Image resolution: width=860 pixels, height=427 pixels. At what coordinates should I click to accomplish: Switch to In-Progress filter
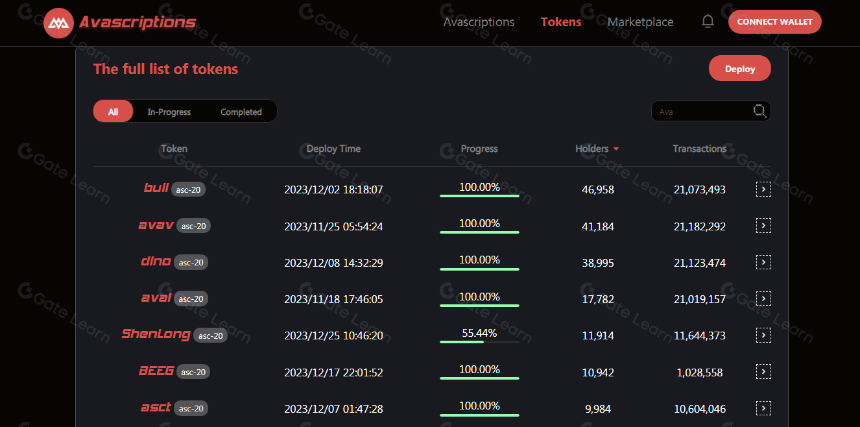coord(169,112)
